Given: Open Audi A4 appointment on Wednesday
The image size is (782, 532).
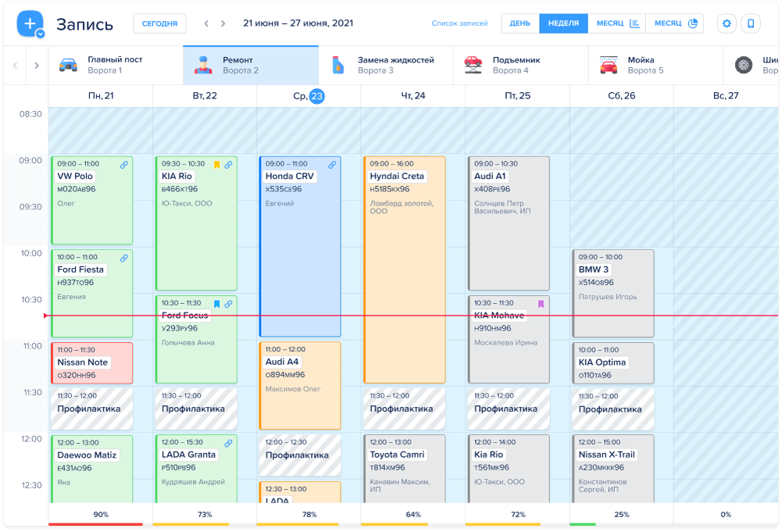Looking at the screenshot, I should tap(300, 385).
